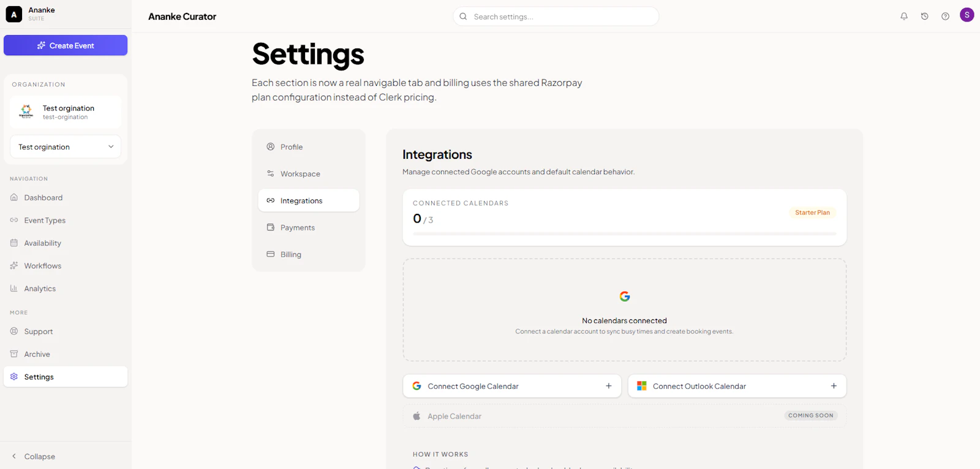
Task: Click the connected calendars progress bar
Action: 625,234
